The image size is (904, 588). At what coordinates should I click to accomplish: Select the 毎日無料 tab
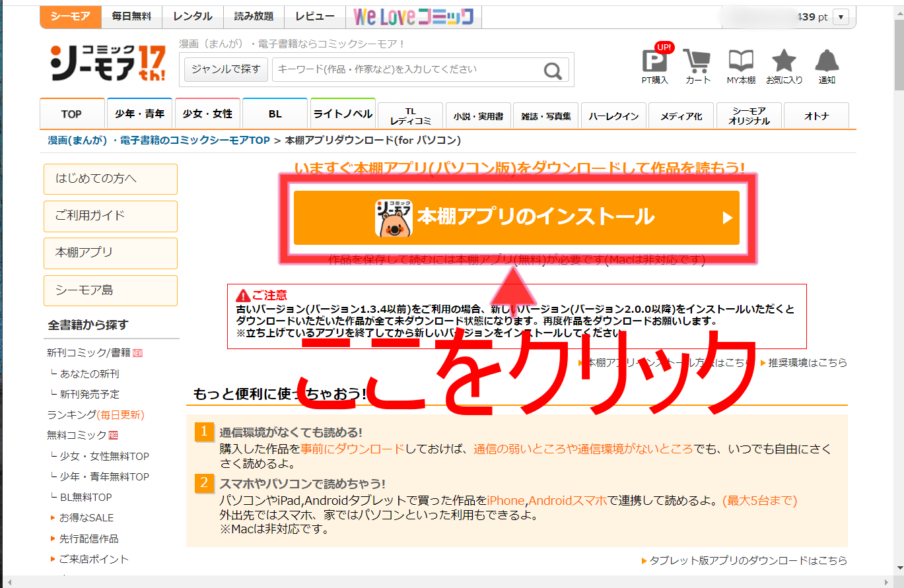pos(131,16)
